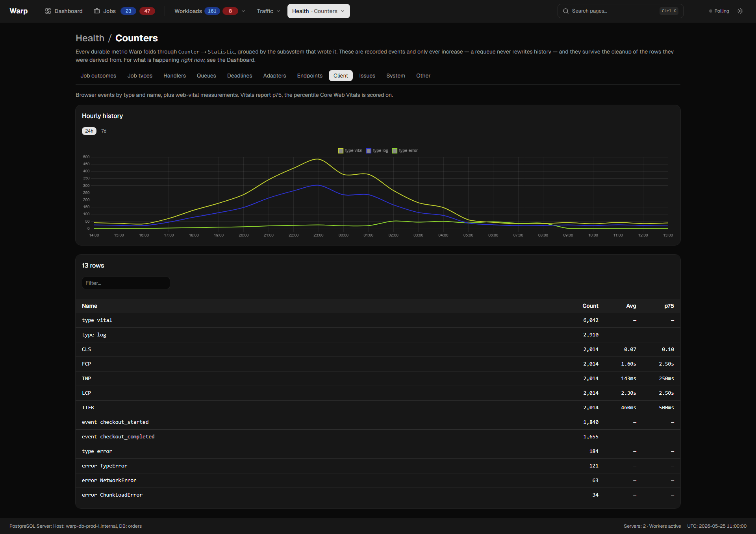Click the blue Workloads badge 161

click(212, 11)
